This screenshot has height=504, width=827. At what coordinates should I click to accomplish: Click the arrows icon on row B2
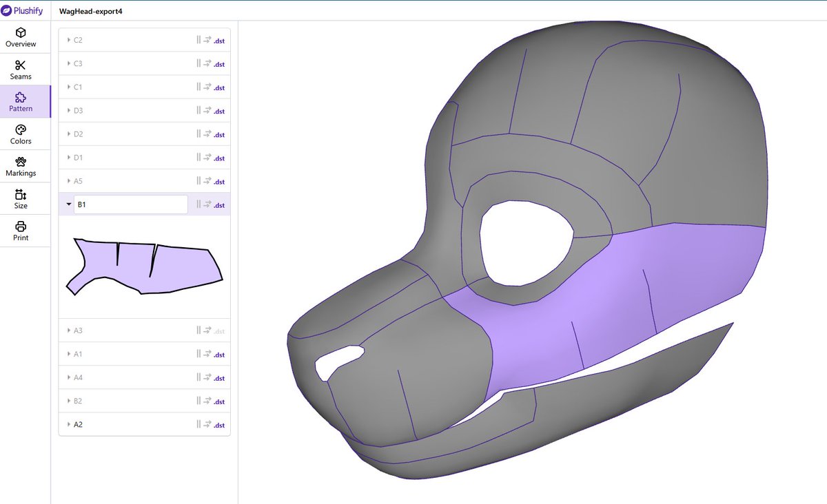207,401
